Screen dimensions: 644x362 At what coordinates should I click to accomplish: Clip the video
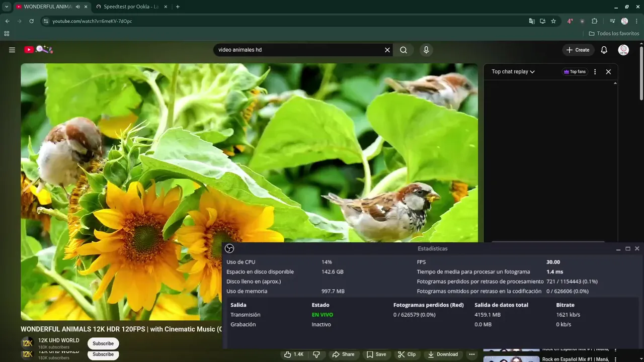407,354
